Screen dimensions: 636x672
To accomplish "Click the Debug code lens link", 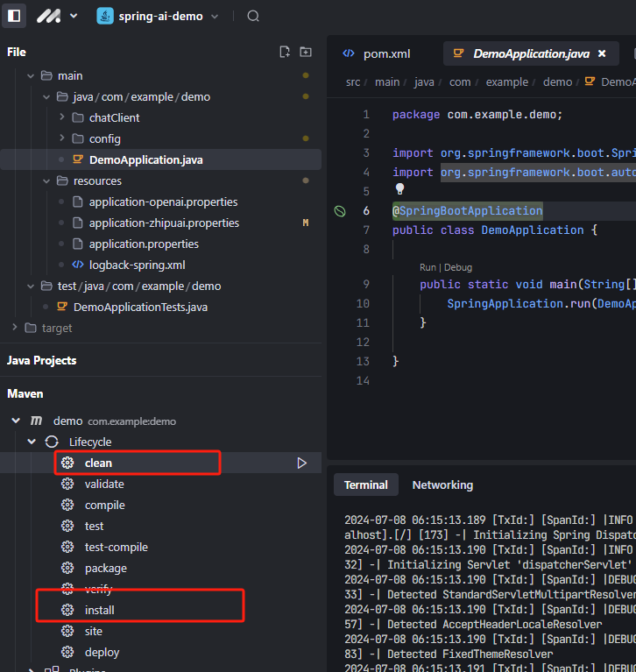I will (x=459, y=267).
